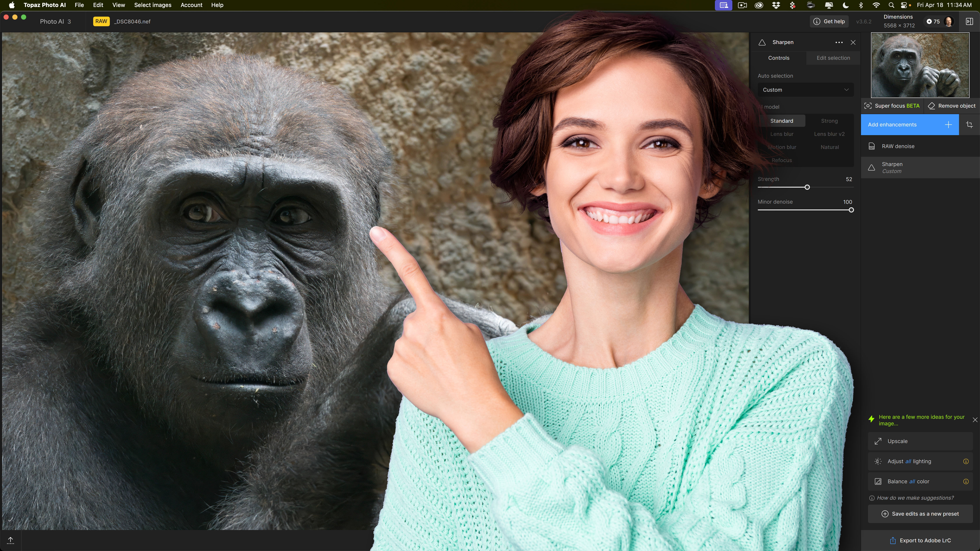Viewport: 980px width, 551px height.
Task: Click the info icon next to Balance color
Action: pos(966,481)
